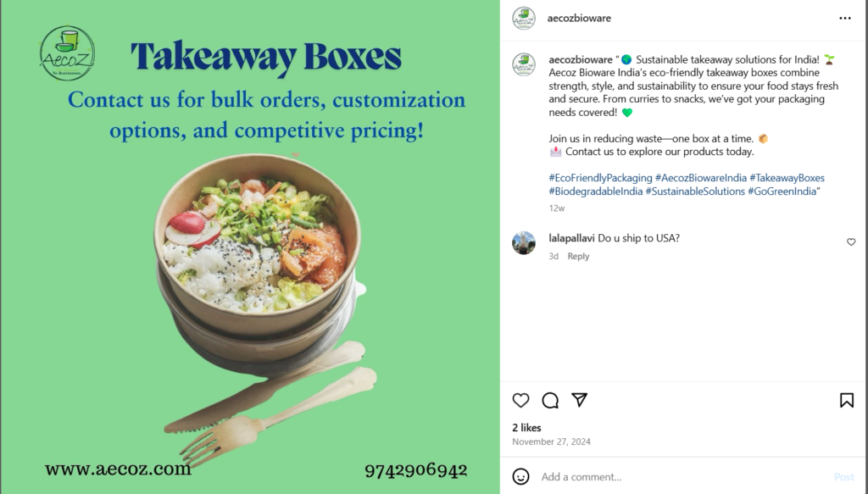The image size is (868, 494).
Task: Open aecozbioware avatar in post header
Action: (x=524, y=19)
